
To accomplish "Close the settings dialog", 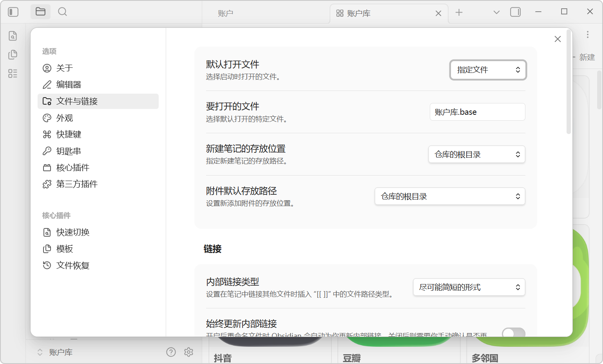I will coord(558,39).
